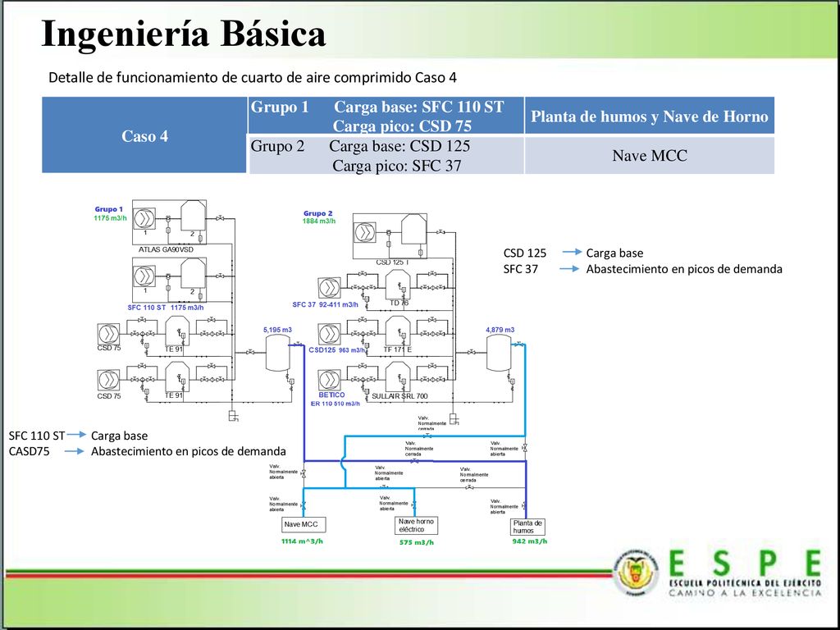Click the green ESPE lettering
The image size is (840, 630).
click(745, 563)
